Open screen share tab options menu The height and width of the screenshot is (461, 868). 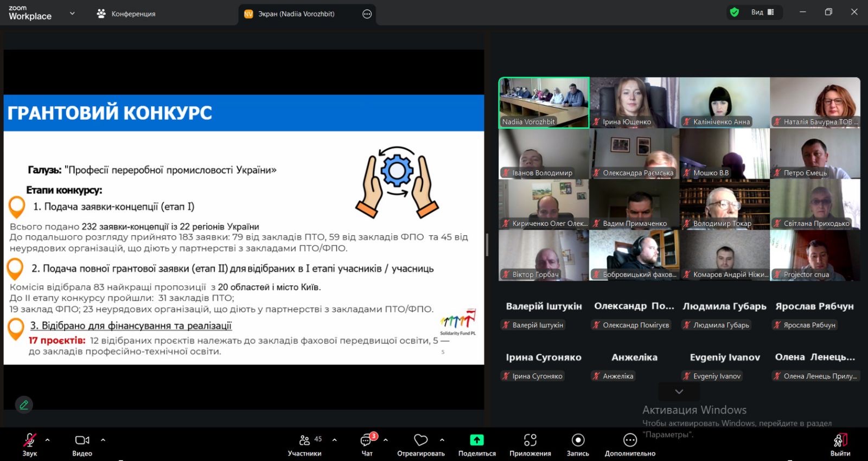(367, 14)
